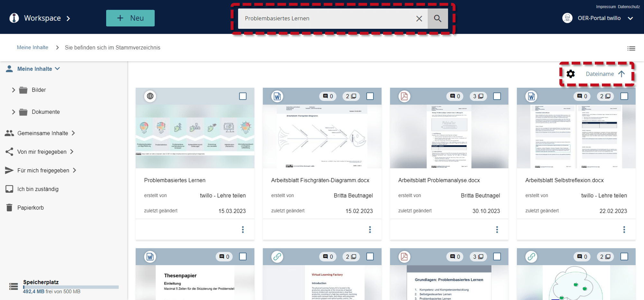
Task: Open Gemeinsame Inhalte in sidebar
Action: click(42, 133)
